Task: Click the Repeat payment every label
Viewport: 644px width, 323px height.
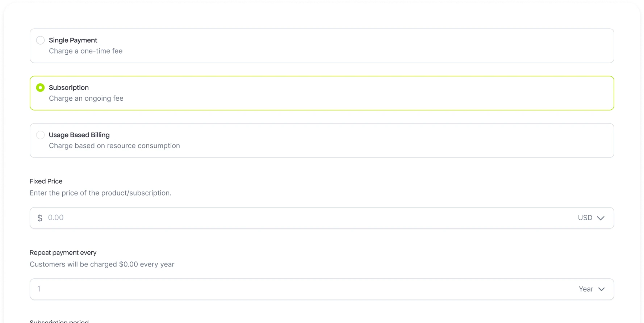Action: [x=63, y=252]
